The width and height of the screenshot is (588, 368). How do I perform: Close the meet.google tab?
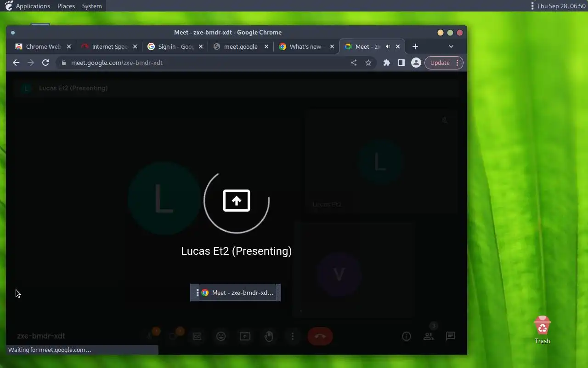266,46
